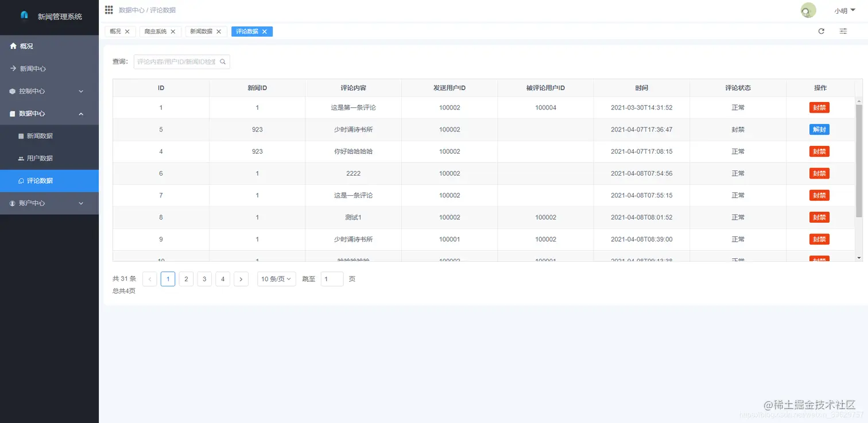Click the search magnifier icon

(x=223, y=62)
